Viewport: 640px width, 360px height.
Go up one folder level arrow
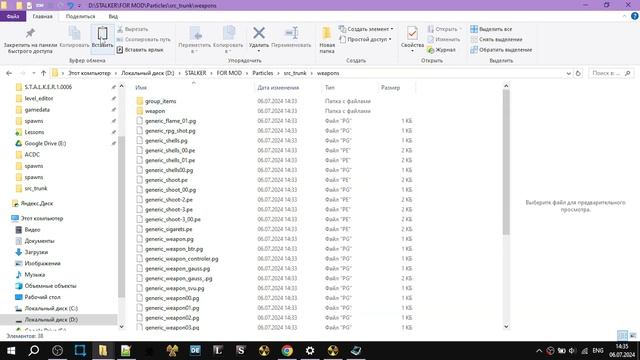(43, 73)
